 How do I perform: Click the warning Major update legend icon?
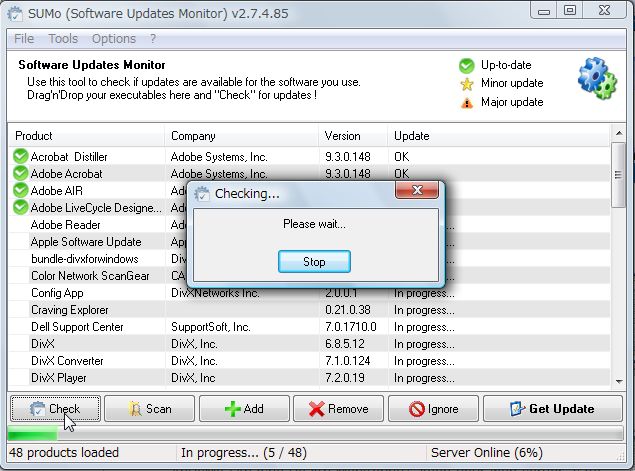point(467,103)
